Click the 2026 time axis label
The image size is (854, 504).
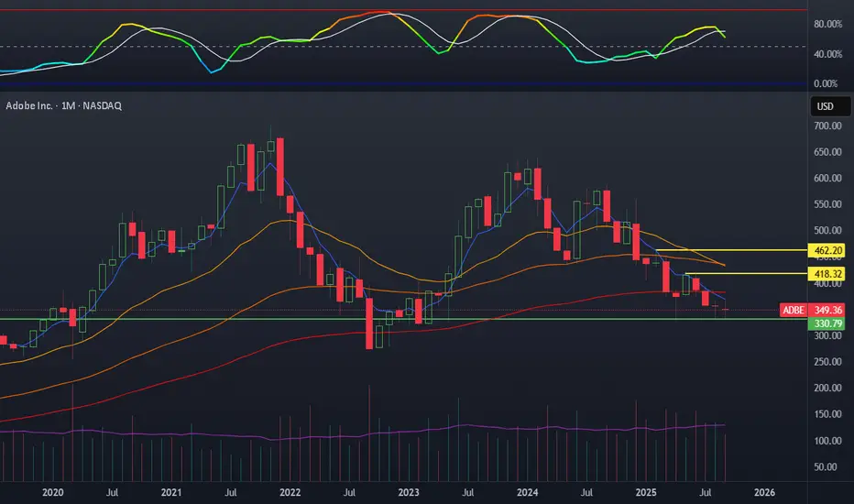tap(764, 493)
